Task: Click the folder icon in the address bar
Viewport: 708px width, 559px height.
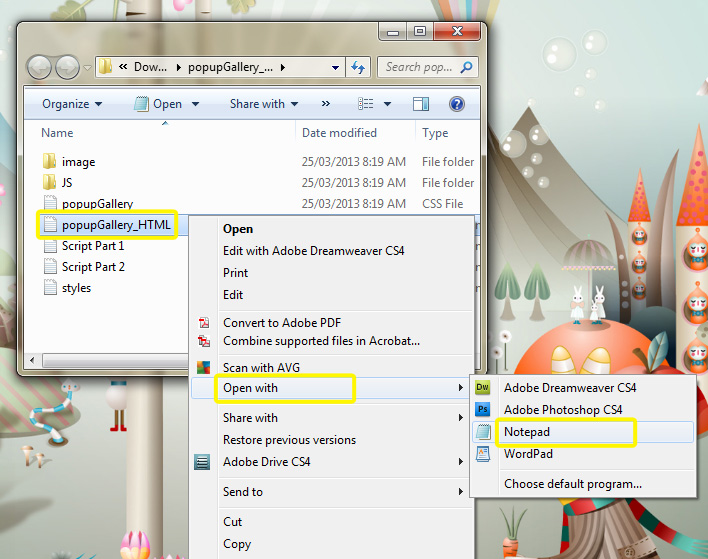Action: point(106,67)
